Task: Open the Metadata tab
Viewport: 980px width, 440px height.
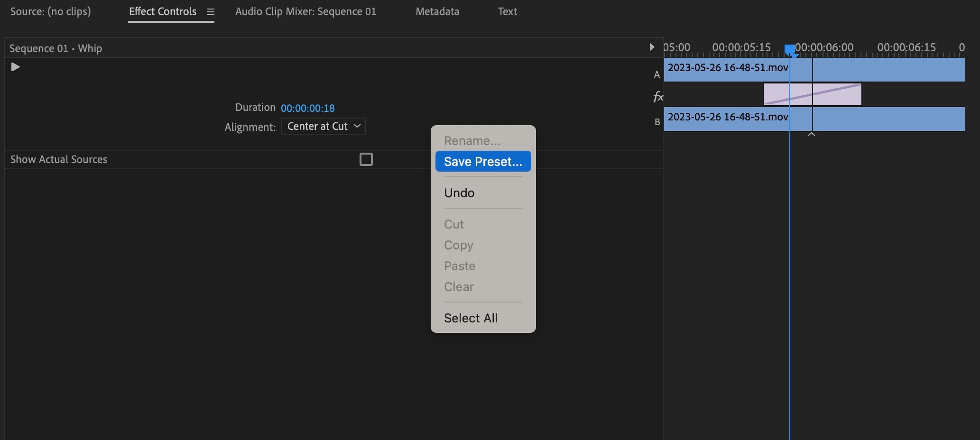Action: pyautogui.click(x=437, y=11)
